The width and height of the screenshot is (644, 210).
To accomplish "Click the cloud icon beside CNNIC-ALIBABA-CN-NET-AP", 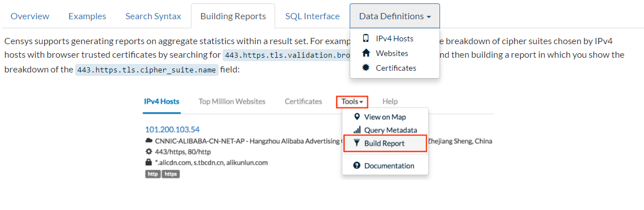I will click(x=149, y=142).
